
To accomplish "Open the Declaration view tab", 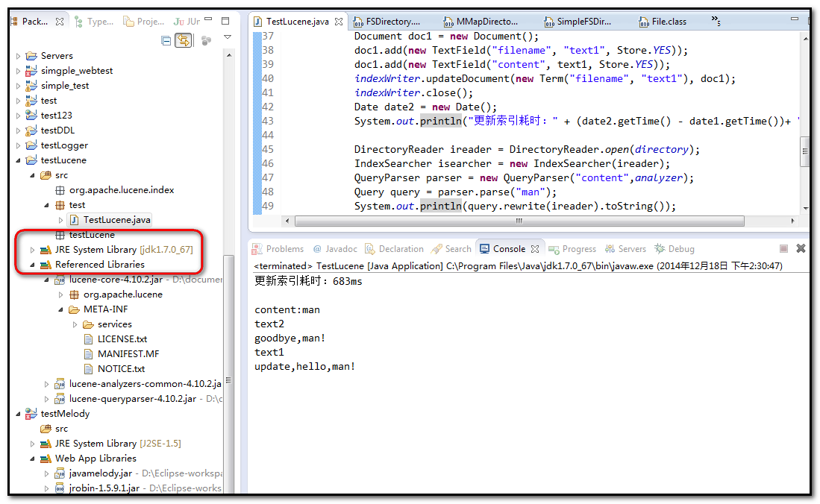I will 394,249.
